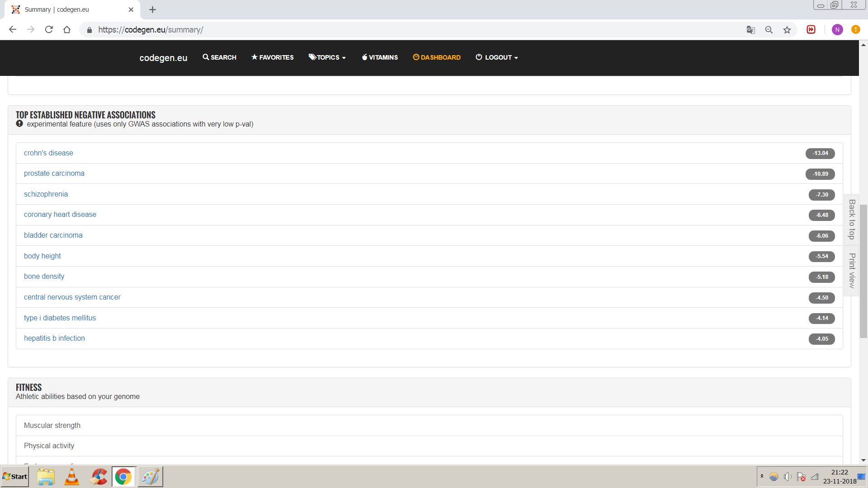Open the network signal tray icon
The height and width of the screenshot is (488, 868).
pyautogui.click(x=815, y=477)
